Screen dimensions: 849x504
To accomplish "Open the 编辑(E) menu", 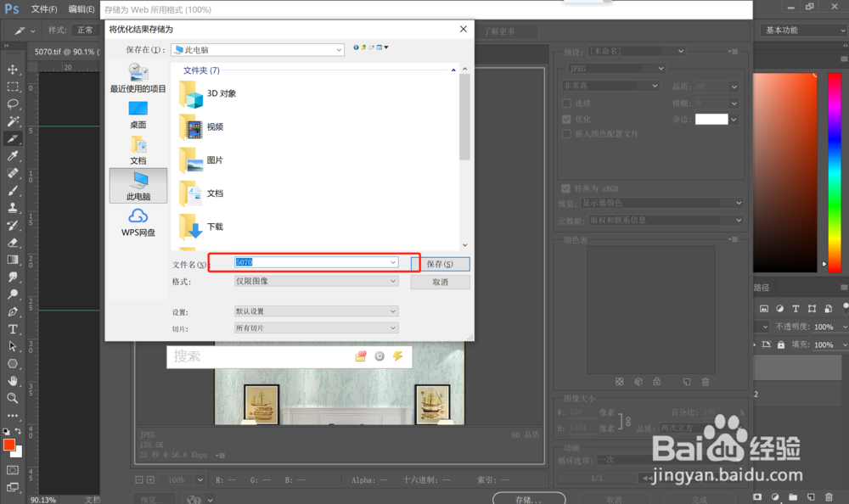I will click(x=82, y=9).
